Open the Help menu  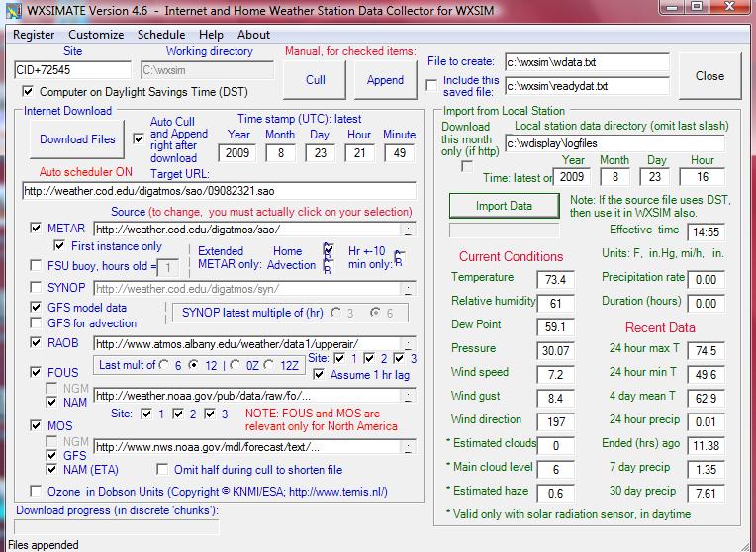click(x=211, y=35)
